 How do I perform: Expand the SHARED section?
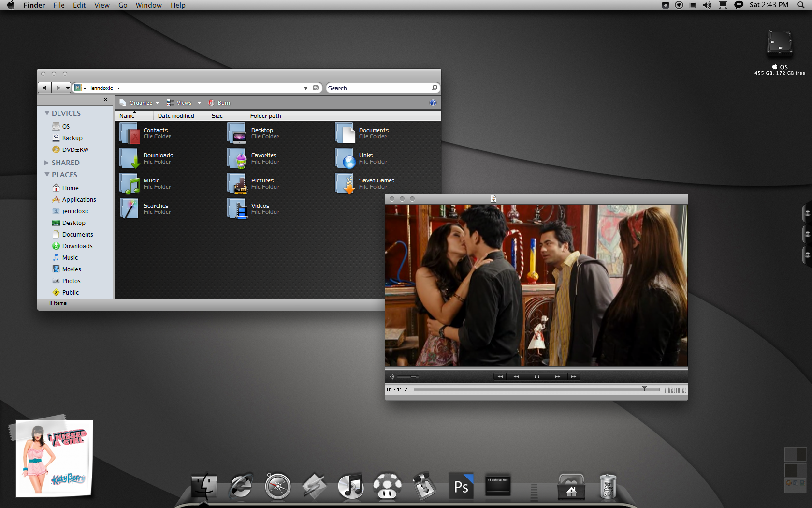click(x=47, y=163)
